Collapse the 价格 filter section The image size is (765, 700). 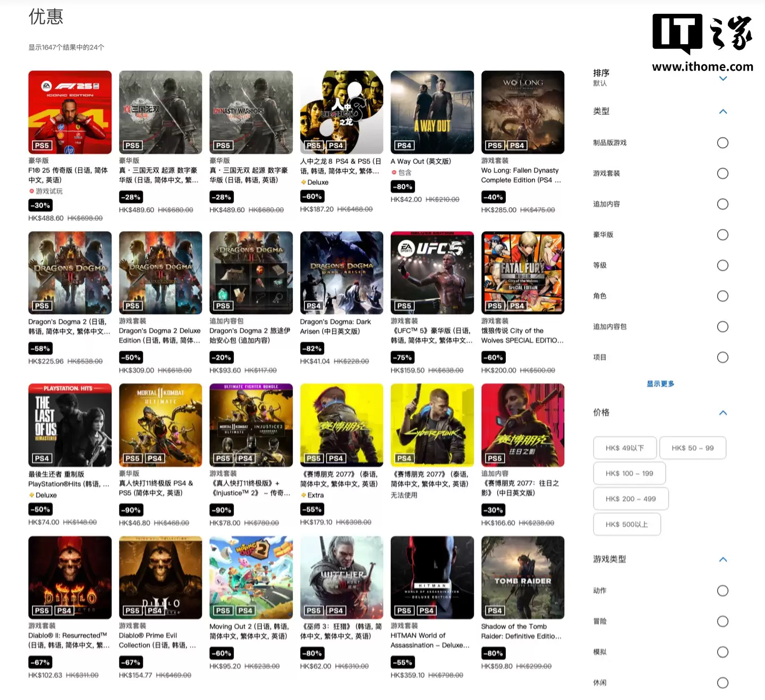[722, 413]
